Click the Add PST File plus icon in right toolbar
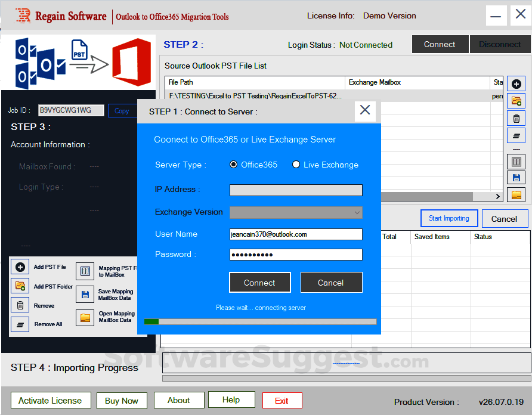The height and width of the screenshot is (415, 532). coord(516,85)
